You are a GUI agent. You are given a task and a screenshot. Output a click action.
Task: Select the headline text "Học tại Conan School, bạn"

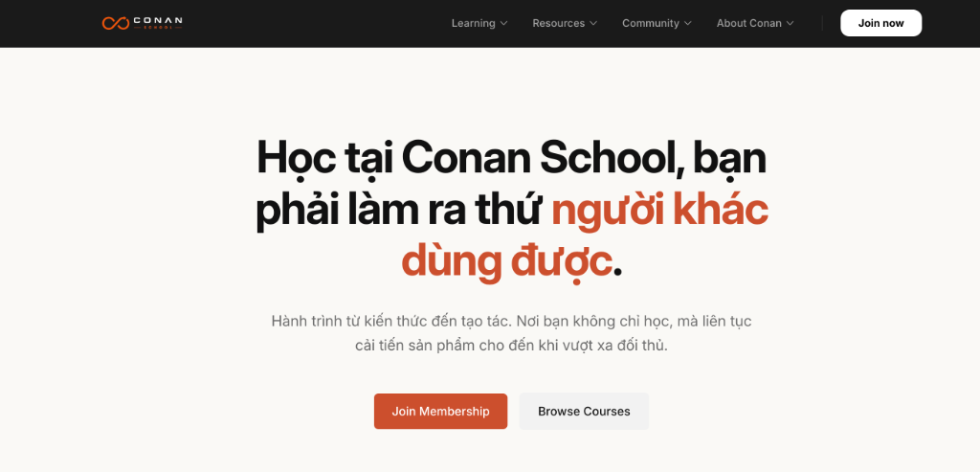pos(511,159)
